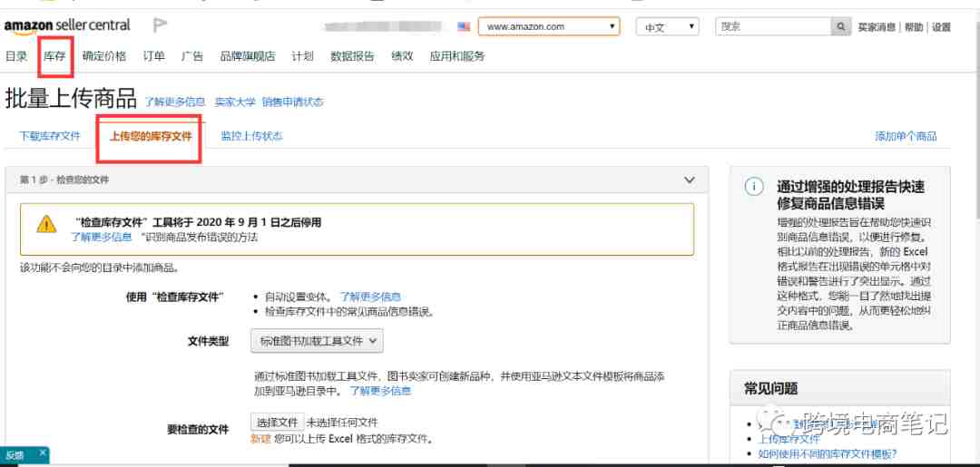This screenshot has height=467, width=980.
Task: Click the 帮助 link
Action: pyautogui.click(x=913, y=27)
